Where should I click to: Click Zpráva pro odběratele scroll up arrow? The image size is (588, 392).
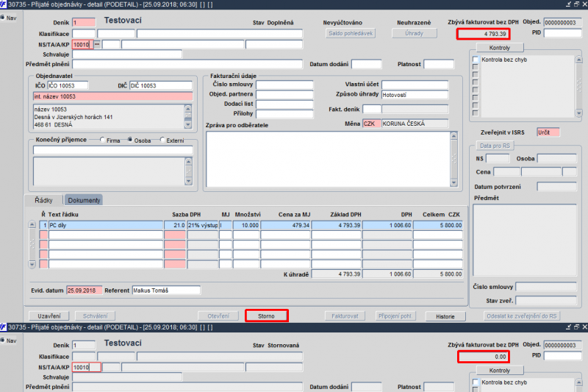453,135
